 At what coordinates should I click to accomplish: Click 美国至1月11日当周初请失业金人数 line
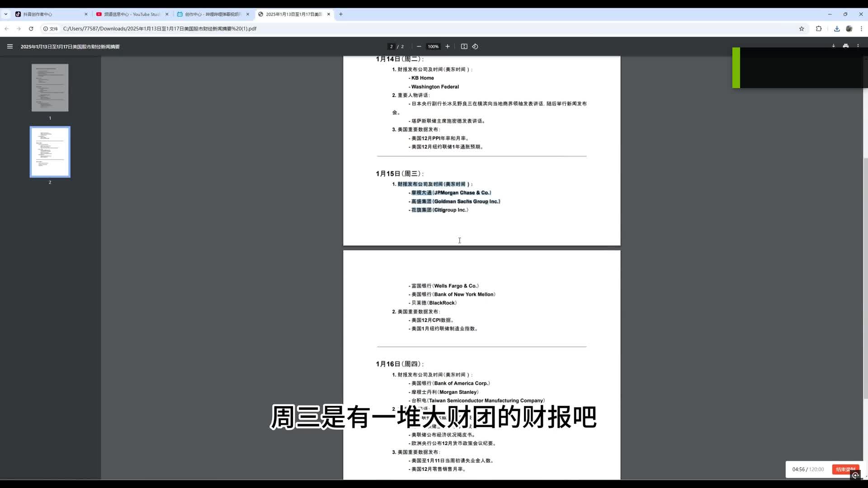(x=452, y=461)
